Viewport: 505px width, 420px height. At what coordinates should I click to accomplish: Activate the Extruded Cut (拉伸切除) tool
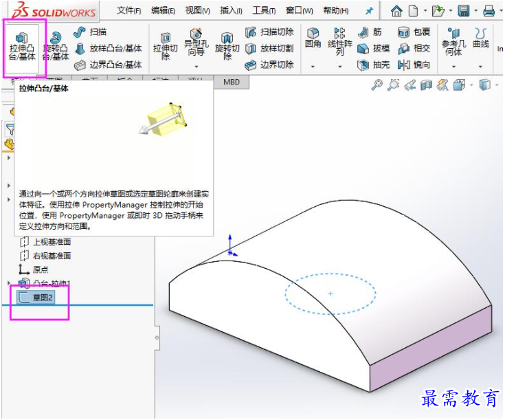pos(165,47)
